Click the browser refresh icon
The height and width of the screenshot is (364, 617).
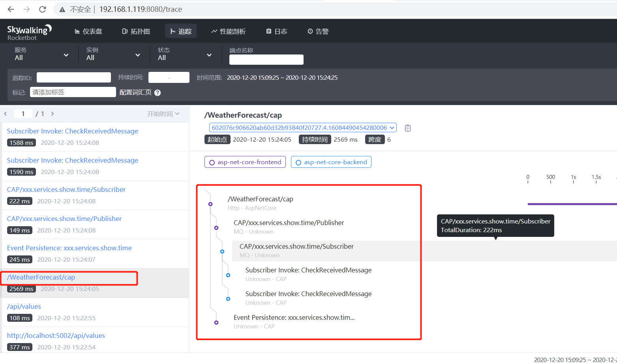pyautogui.click(x=42, y=9)
